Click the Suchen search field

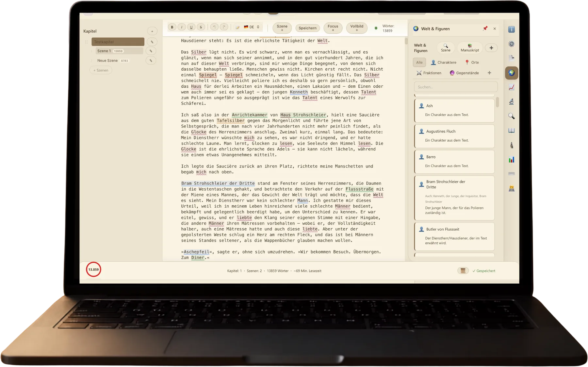pos(456,87)
